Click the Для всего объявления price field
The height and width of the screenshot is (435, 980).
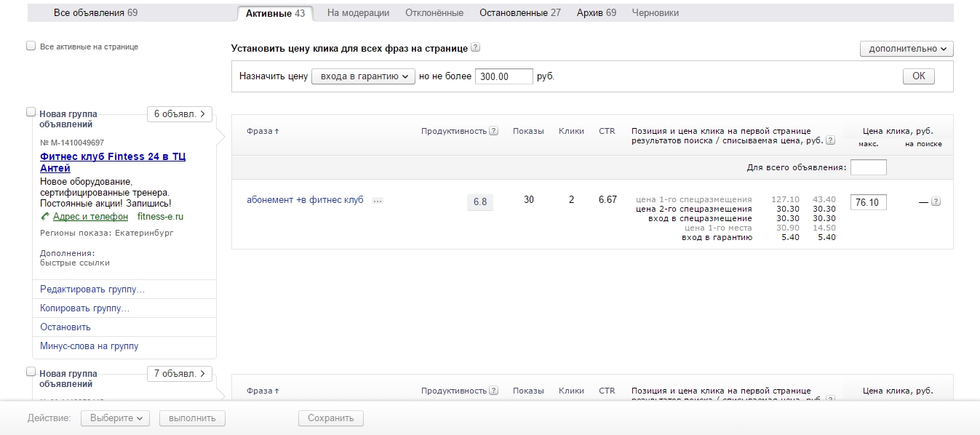tap(869, 167)
